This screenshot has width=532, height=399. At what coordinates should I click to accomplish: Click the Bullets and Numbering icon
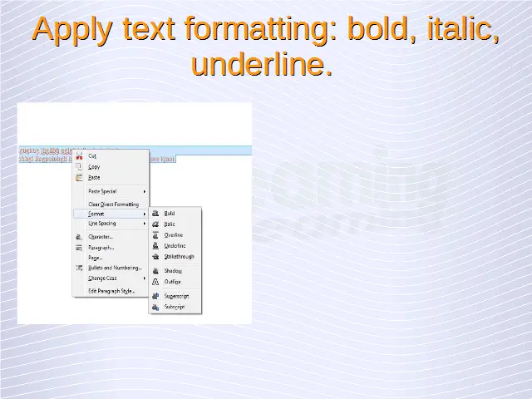(x=80, y=268)
